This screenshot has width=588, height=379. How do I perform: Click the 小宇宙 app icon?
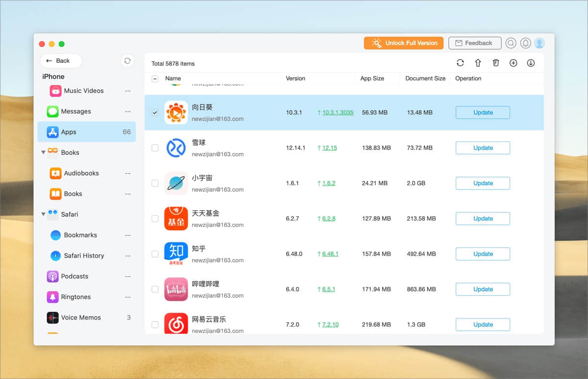tap(176, 183)
